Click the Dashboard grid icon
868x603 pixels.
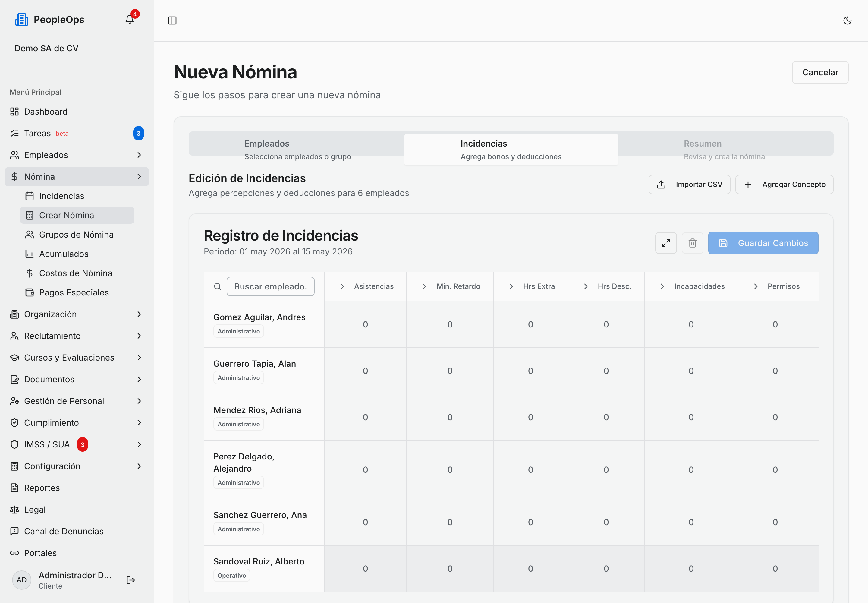pyautogui.click(x=14, y=112)
